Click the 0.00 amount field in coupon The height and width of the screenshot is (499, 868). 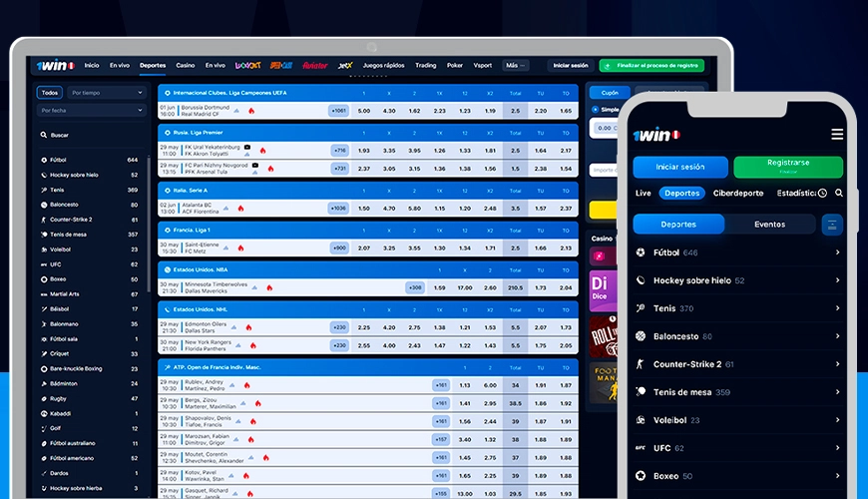(x=604, y=128)
